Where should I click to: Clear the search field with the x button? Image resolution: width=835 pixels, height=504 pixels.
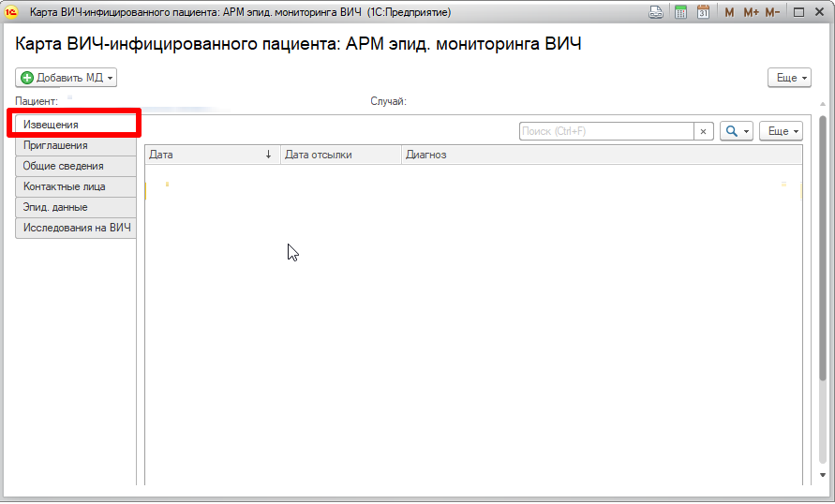coord(703,131)
